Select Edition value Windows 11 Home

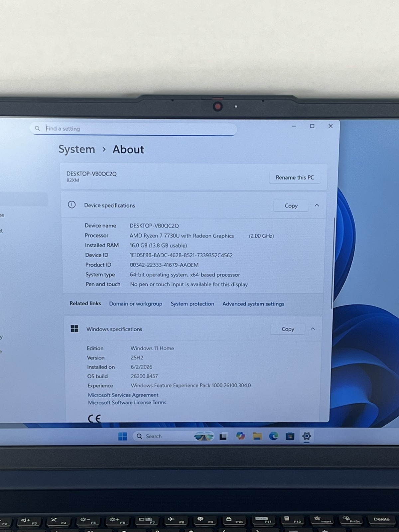(152, 348)
